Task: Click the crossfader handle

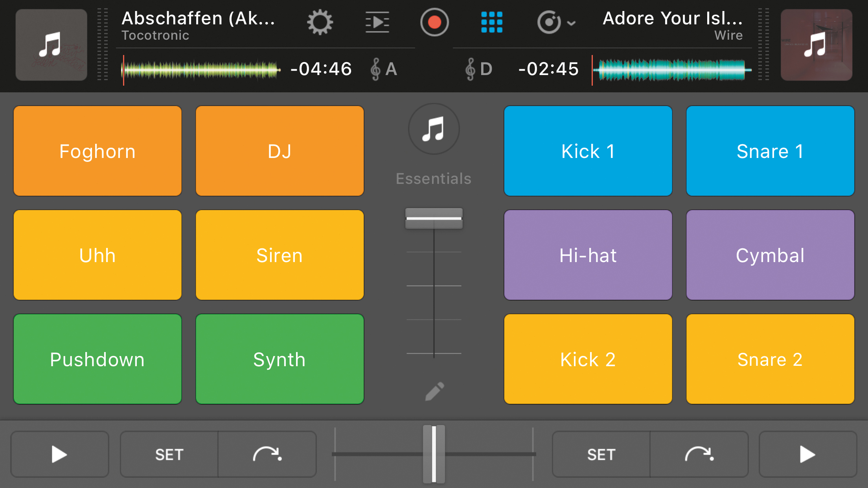Action: [434, 454]
